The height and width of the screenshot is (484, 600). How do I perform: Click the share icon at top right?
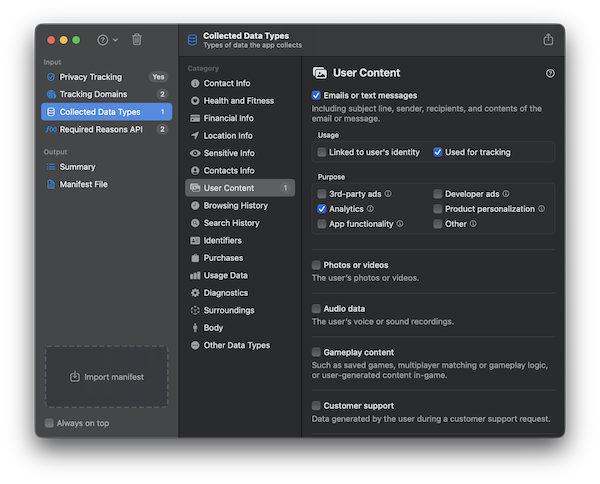click(548, 40)
